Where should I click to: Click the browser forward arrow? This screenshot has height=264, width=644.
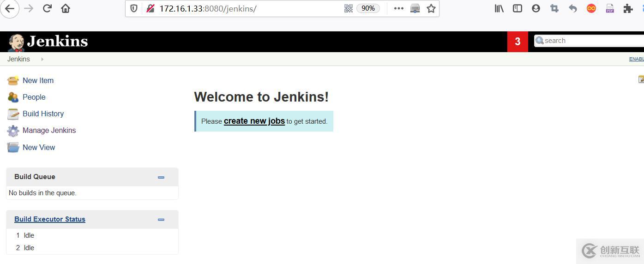[x=29, y=8]
